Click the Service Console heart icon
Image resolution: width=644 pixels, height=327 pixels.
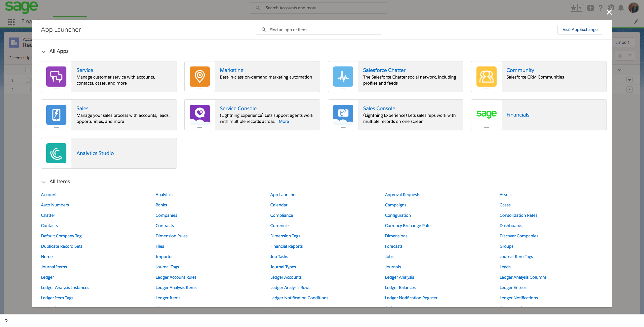click(199, 115)
